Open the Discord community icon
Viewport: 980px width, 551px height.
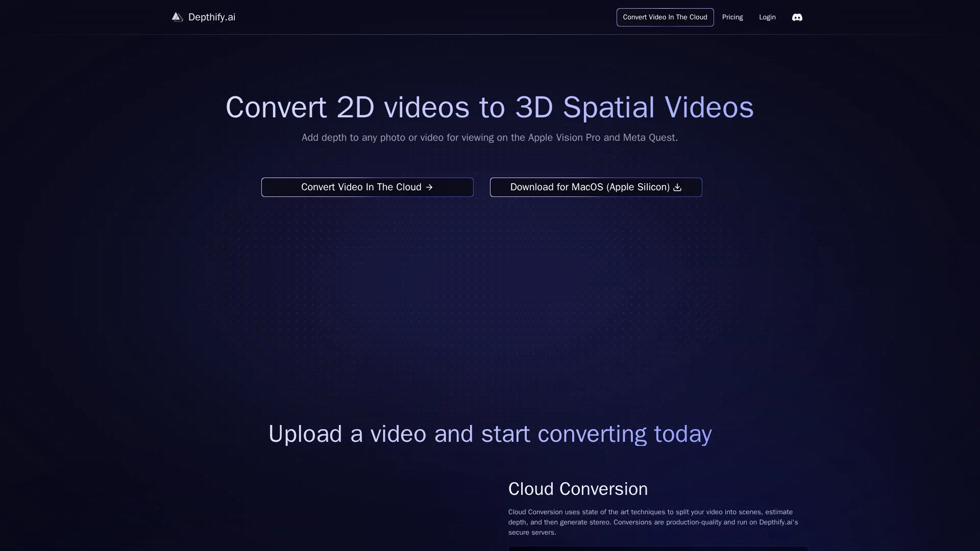tap(797, 17)
